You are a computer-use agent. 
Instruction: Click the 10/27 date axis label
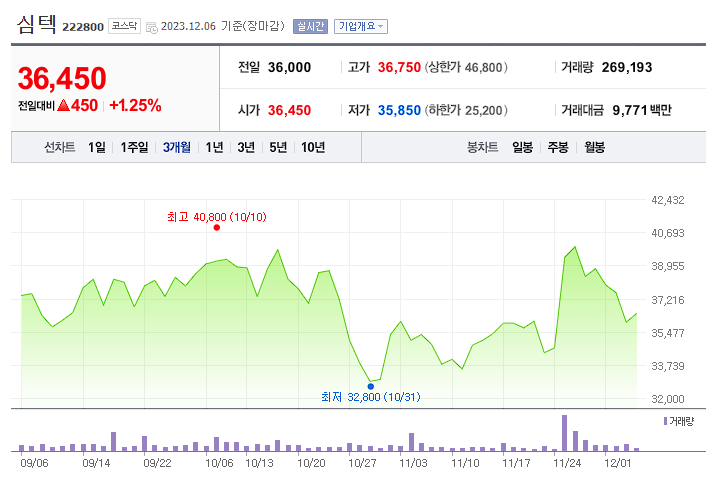pyautogui.click(x=362, y=463)
